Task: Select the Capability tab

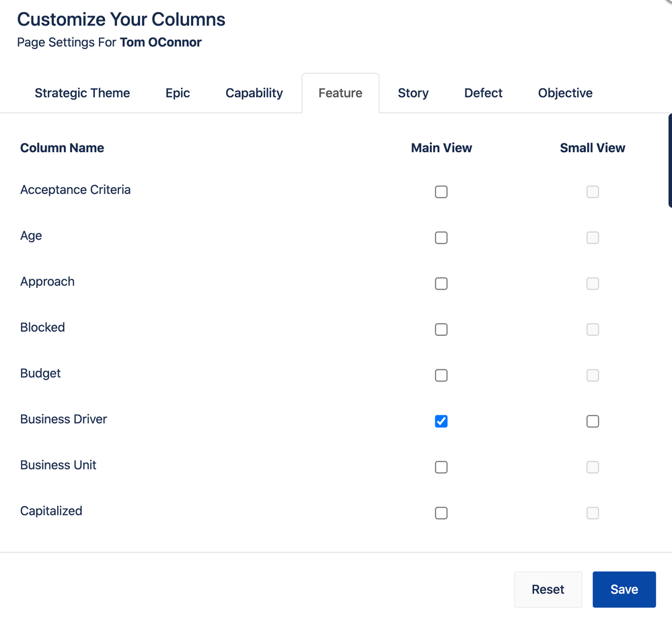Action: [254, 93]
